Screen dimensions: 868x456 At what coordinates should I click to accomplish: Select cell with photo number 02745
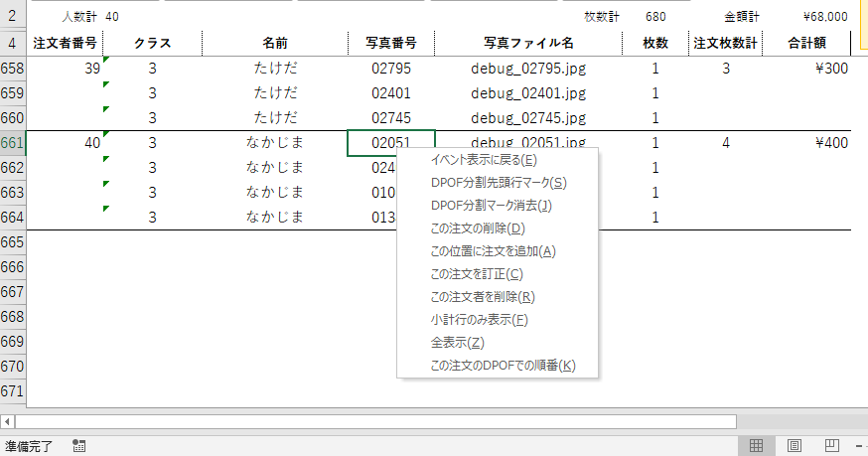391,118
